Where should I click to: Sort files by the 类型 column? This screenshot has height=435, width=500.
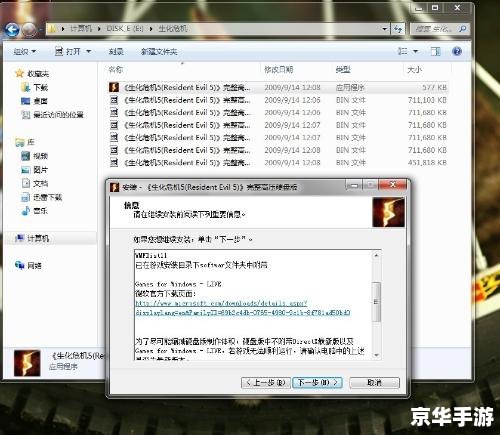pos(343,69)
